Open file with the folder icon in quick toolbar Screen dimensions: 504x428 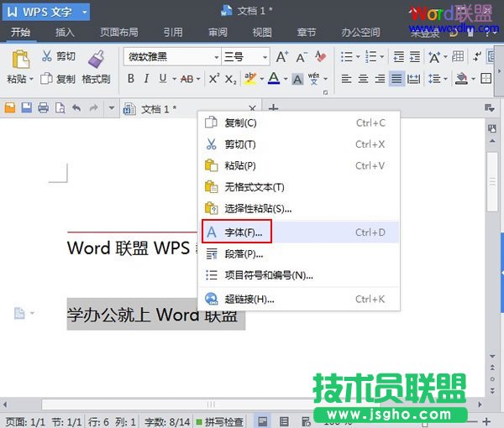pyautogui.click(x=10, y=108)
